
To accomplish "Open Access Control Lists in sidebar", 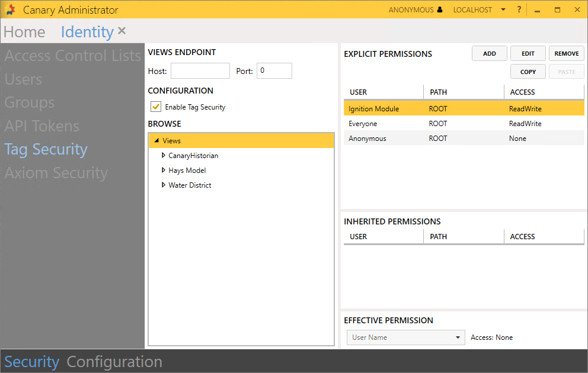I will click(72, 56).
